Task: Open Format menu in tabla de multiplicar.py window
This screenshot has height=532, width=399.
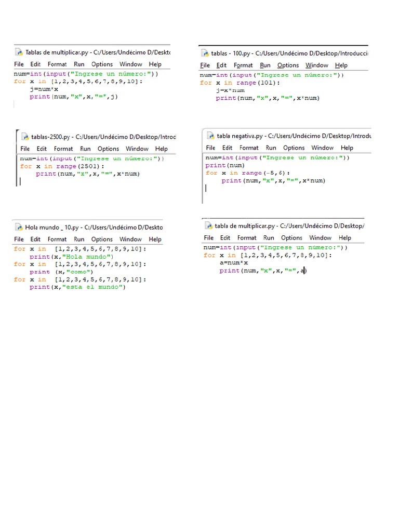Action: (x=247, y=238)
